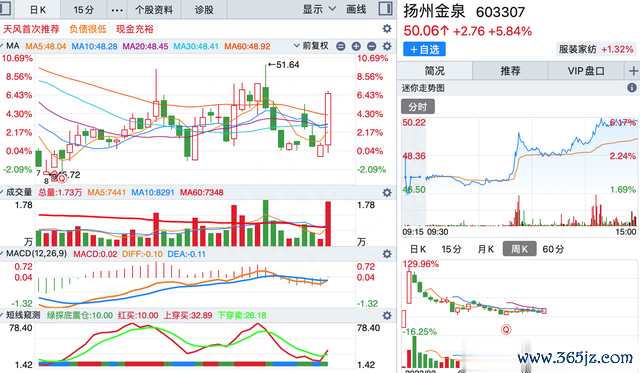Open volume panel settings gear

coord(387,193)
